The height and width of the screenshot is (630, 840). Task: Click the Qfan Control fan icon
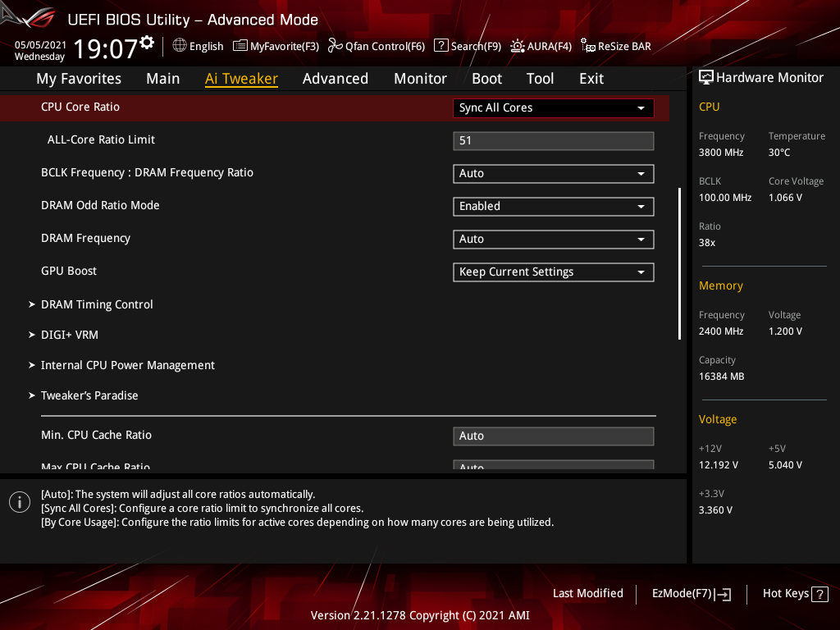[335, 46]
